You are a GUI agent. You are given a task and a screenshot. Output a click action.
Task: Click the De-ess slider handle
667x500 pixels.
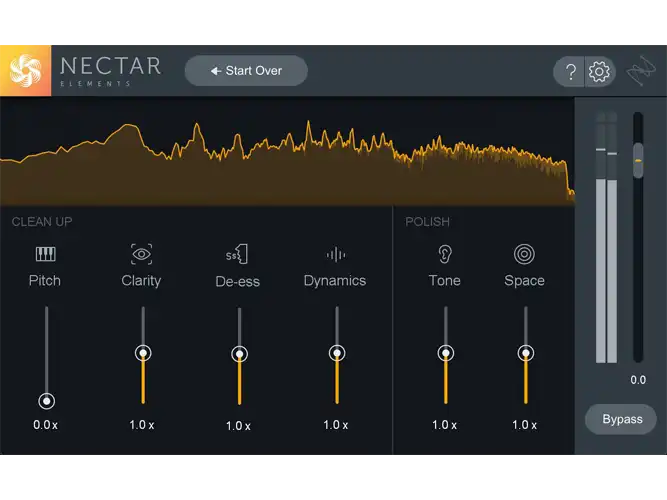pyautogui.click(x=239, y=354)
